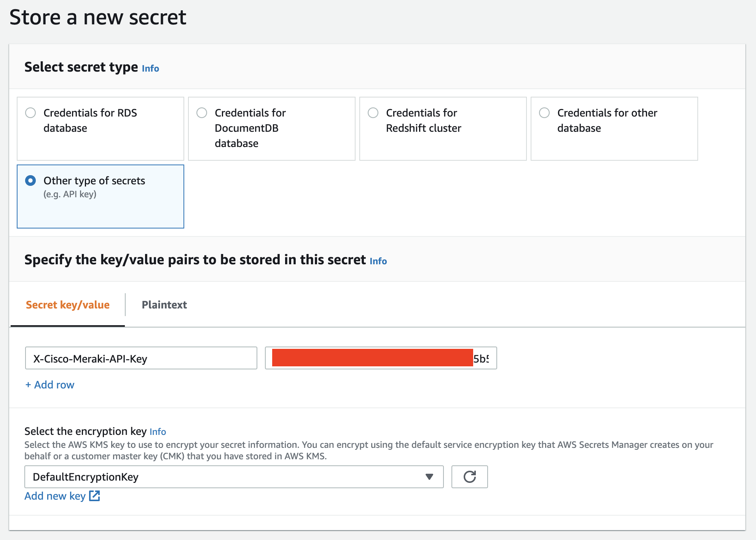Open Info link next to encryption key label

158,431
